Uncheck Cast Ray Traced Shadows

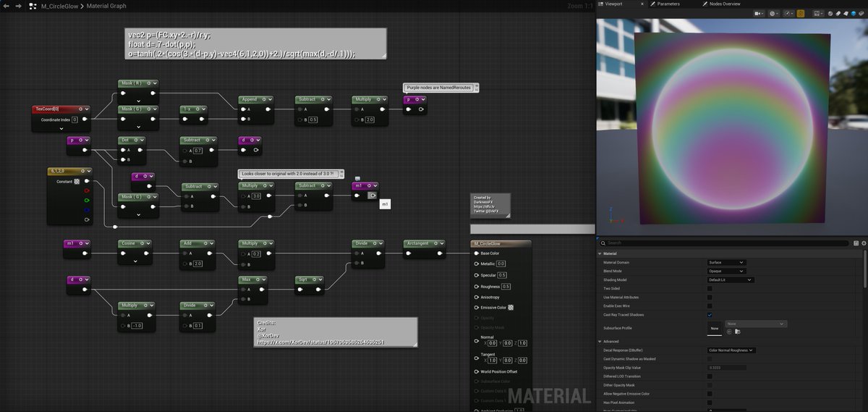(710, 315)
